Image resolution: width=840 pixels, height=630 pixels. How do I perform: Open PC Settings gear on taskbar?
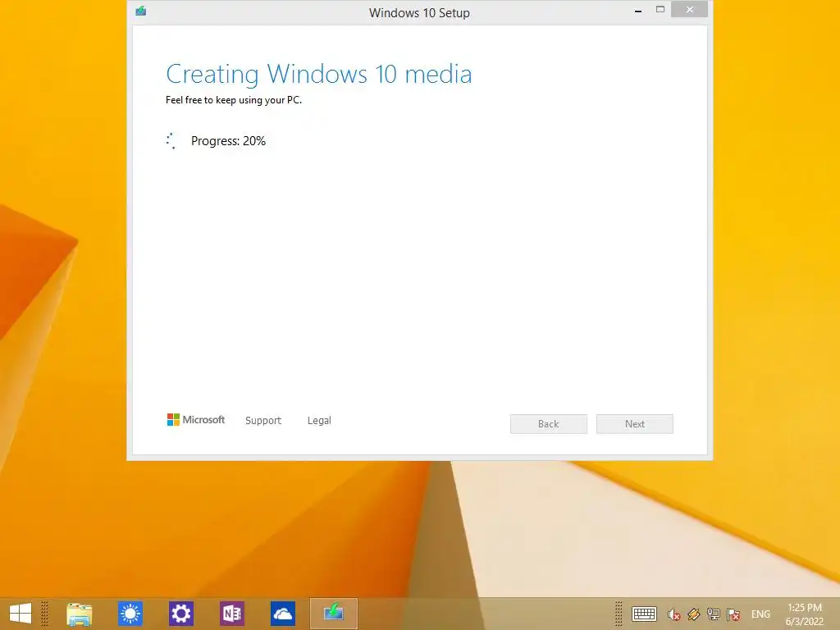point(181,614)
